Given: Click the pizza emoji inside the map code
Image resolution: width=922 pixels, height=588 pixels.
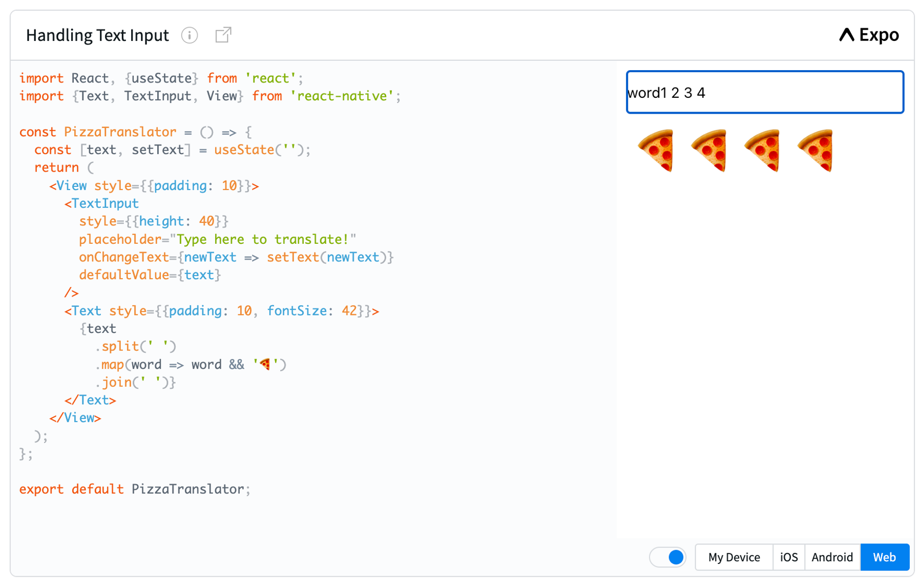Looking at the screenshot, I should pos(265,364).
